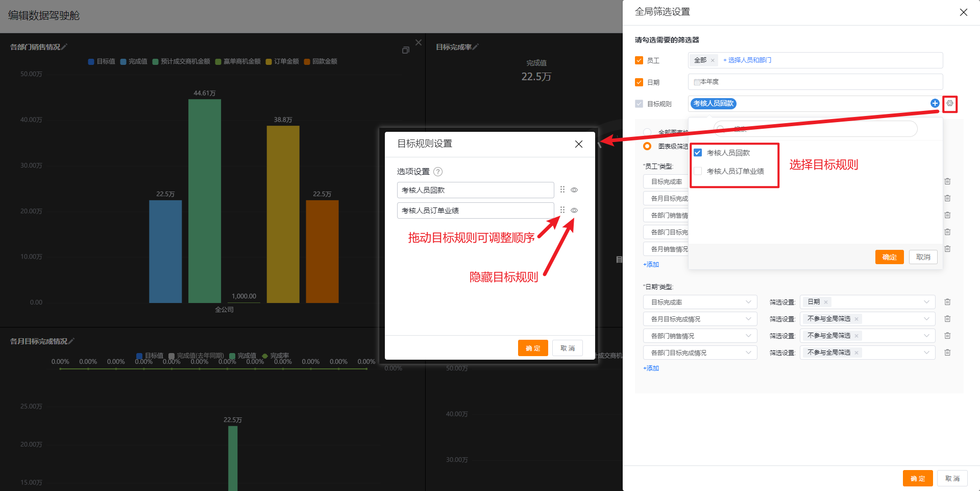Check 考核人员订单业绩 option

(698, 171)
